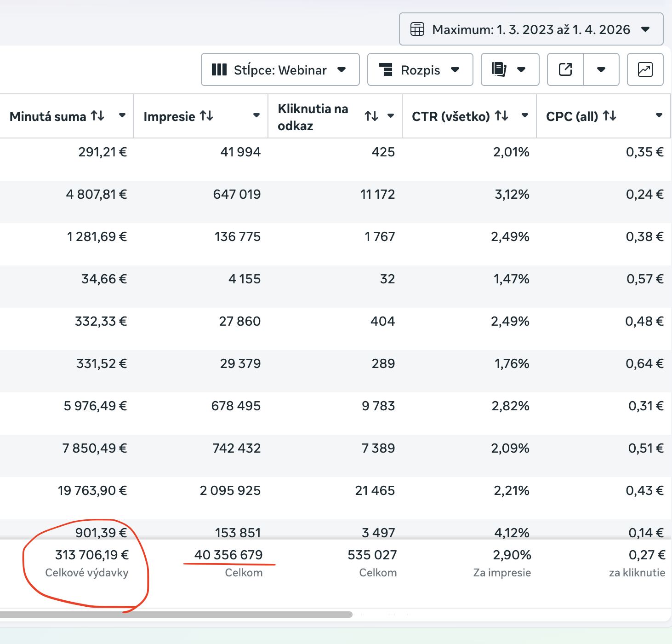Sort by Minutá suma column arrows
Image resolution: width=672 pixels, height=644 pixels.
[x=97, y=116]
